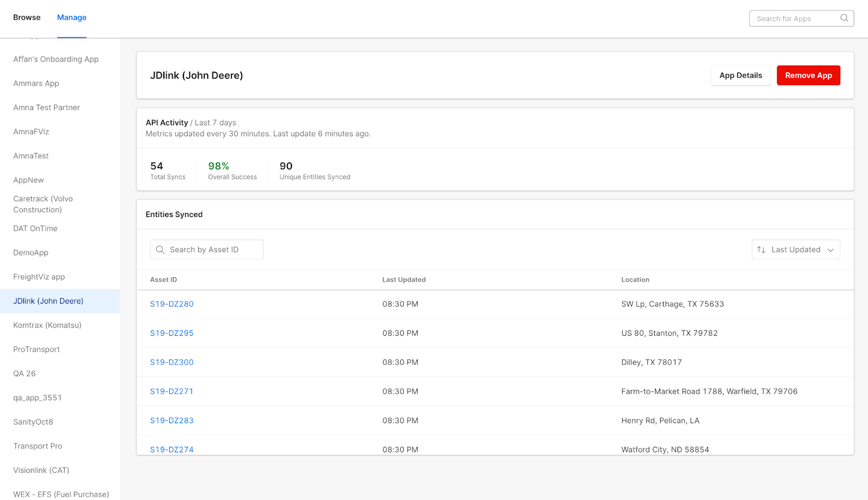868x500 pixels.
Task: Sort the table by Location column header
Action: [635, 280]
